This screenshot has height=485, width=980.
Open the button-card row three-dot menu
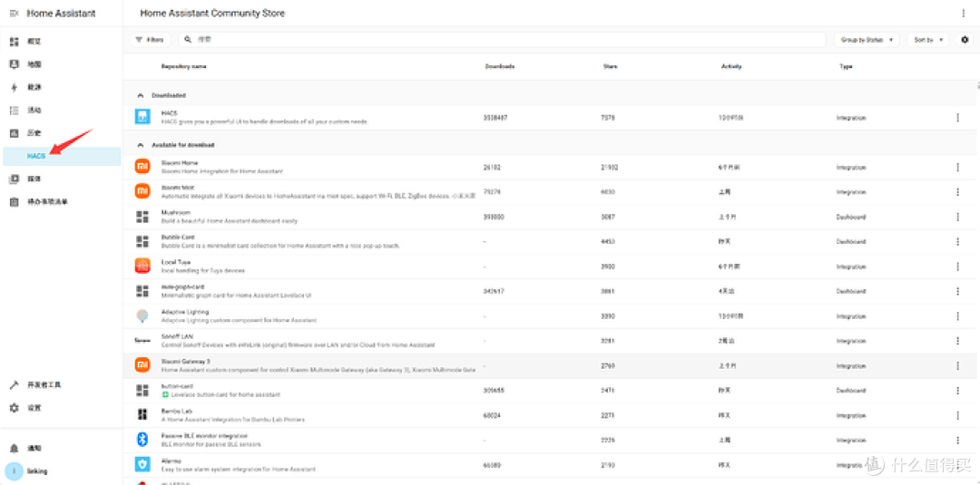coord(957,391)
